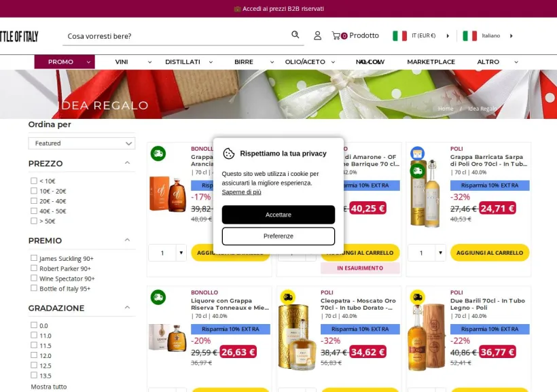This screenshot has width=557, height=392.
Task: Open the shopping cart icon
Action: pos(336,35)
